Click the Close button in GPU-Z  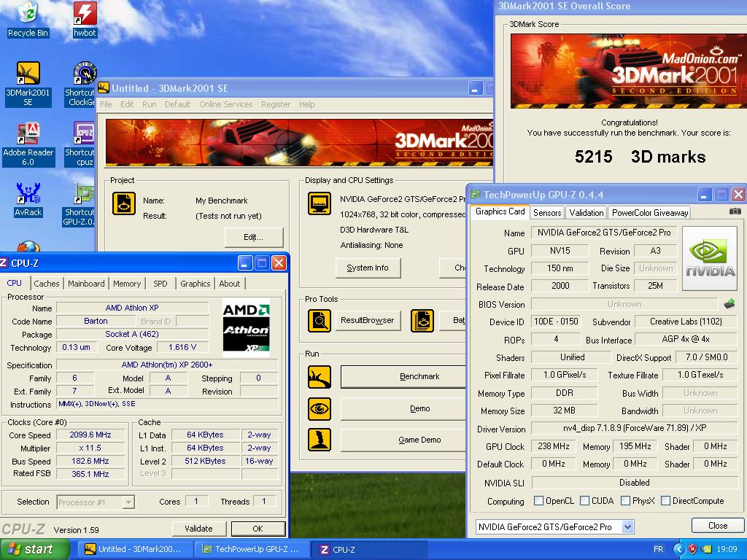point(718,525)
